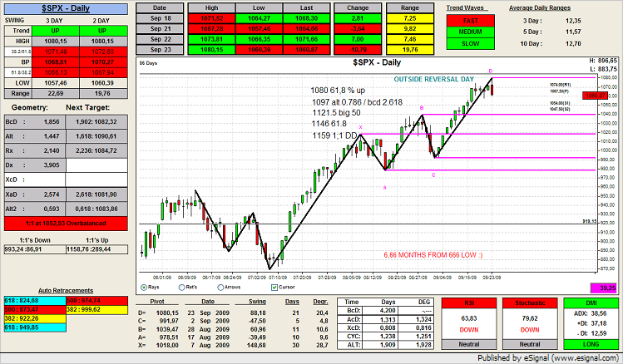
Task: Click the Sep 23 Range cell 19,76
Action: (410, 50)
